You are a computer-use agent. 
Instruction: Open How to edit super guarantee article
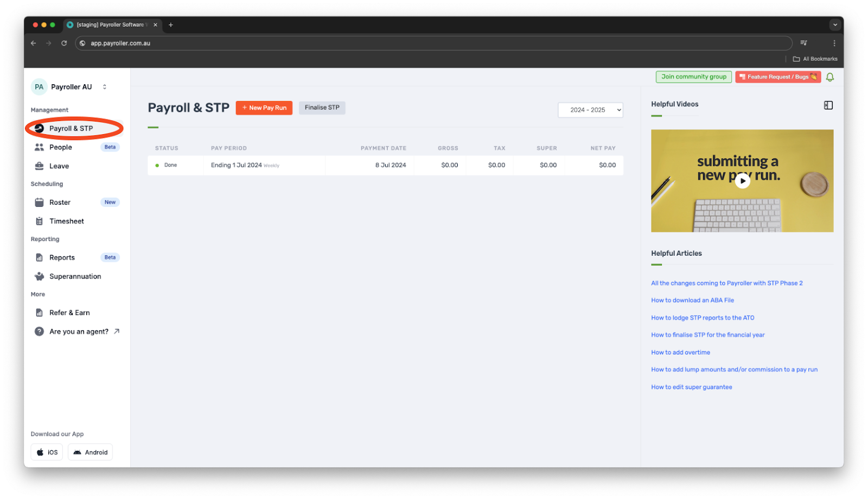(x=691, y=387)
